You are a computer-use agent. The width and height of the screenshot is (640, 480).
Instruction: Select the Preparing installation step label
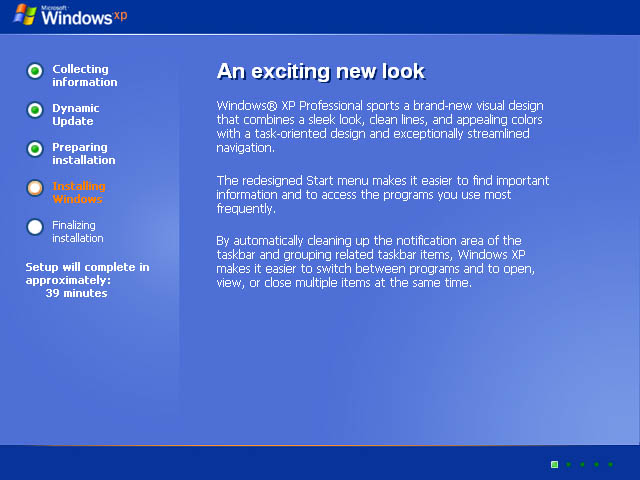pyautogui.click(x=84, y=153)
